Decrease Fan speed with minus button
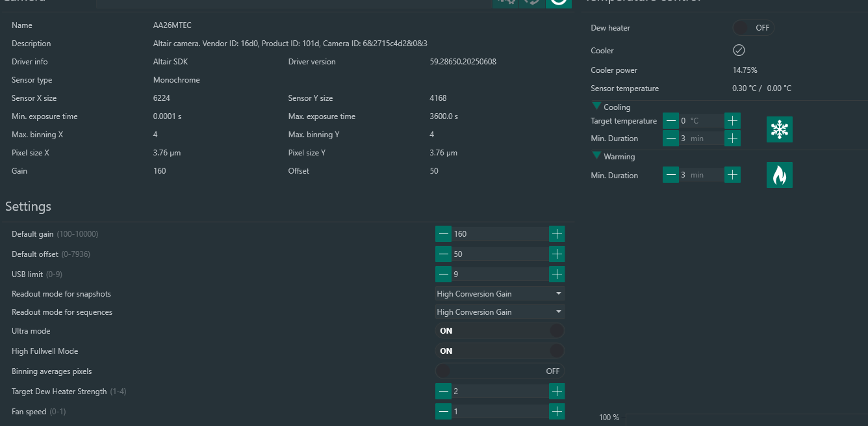 (444, 412)
